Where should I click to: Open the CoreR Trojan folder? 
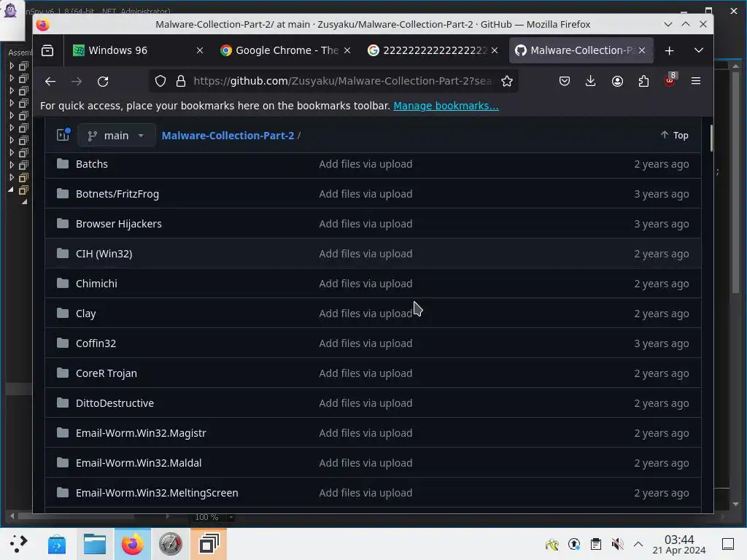(x=107, y=373)
